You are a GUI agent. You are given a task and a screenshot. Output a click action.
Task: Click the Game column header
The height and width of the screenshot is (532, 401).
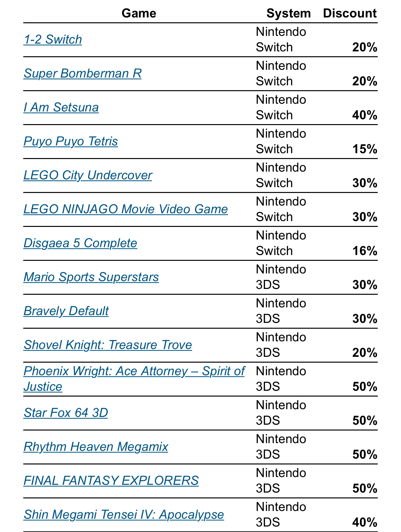139,14
